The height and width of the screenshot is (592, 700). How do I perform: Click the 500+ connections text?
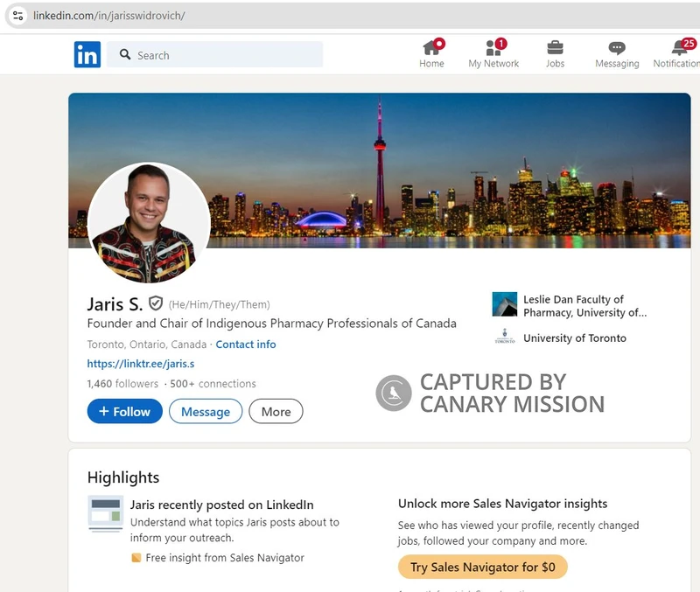point(213,384)
